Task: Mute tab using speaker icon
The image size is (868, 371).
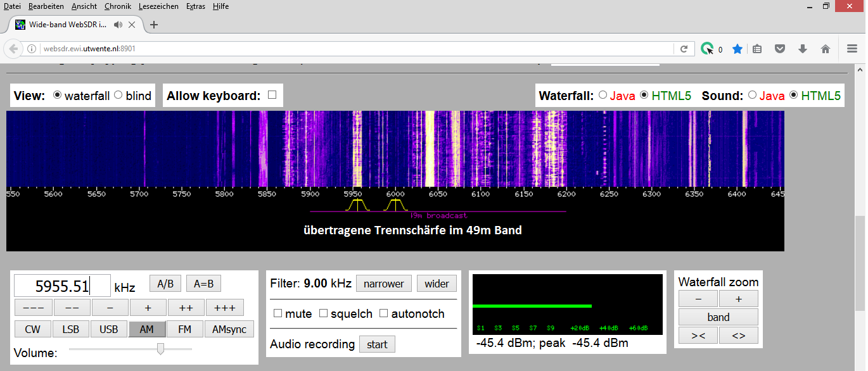Action: pos(118,25)
